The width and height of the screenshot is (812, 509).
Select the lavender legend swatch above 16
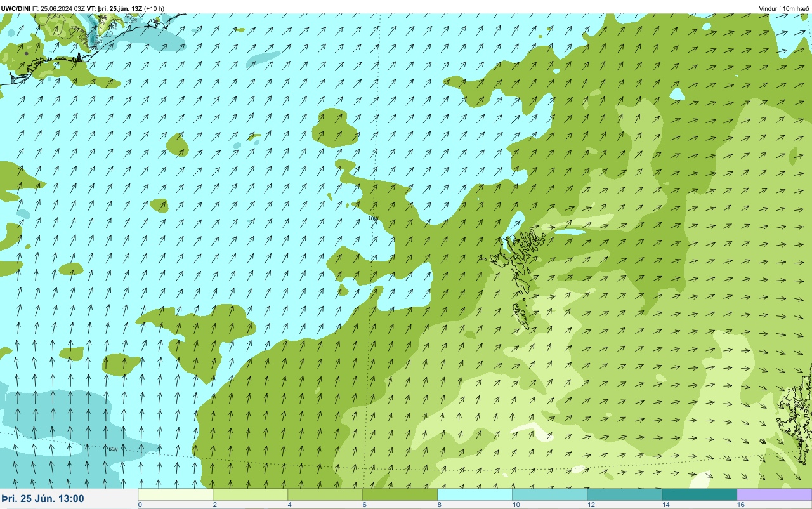(x=775, y=494)
